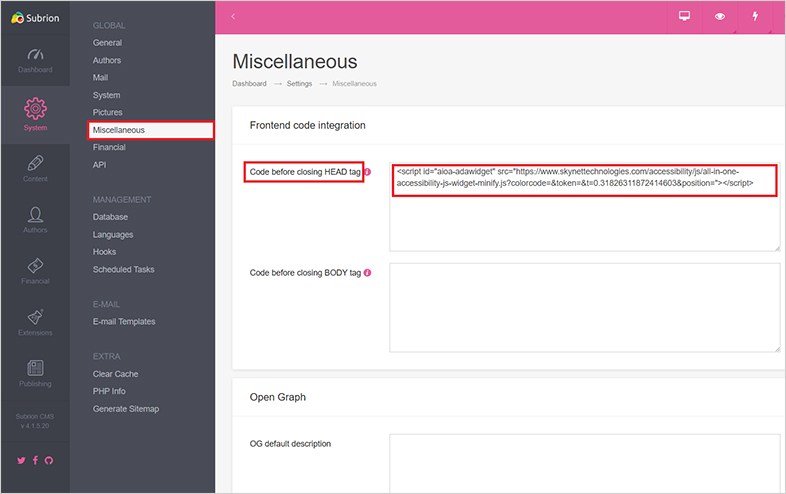The height and width of the screenshot is (494, 786).
Task: Open the Twitter link in sidebar footer
Action: click(x=21, y=460)
